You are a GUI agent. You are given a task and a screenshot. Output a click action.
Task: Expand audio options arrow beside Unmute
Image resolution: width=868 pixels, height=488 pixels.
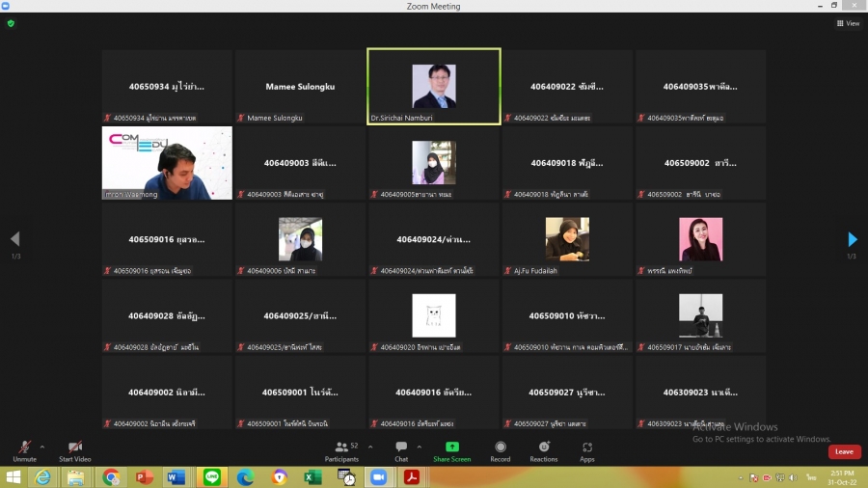click(43, 447)
